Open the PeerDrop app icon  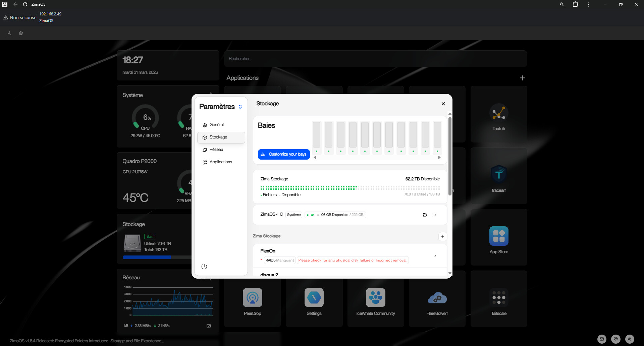coord(252,298)
